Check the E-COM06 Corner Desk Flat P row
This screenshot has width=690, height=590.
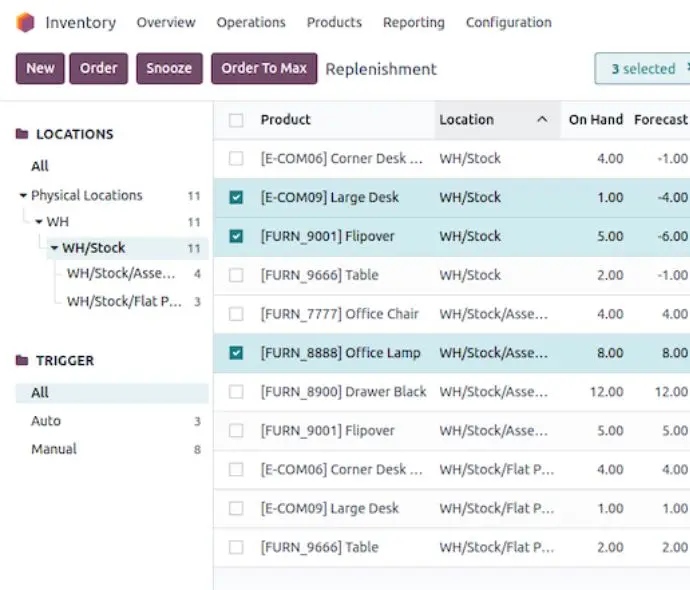pos(236,469)
